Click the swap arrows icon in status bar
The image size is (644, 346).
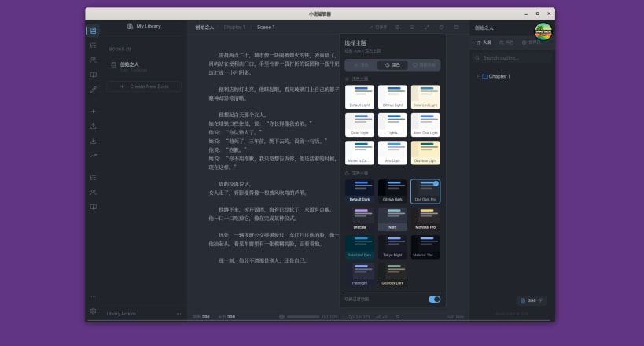pos(398,317)
